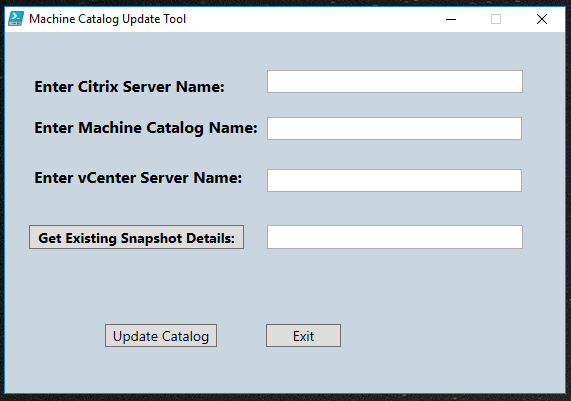Focus the Citrix Server Name text box
571x401 pixels.
pyautogui.click(x=395, y=82)
